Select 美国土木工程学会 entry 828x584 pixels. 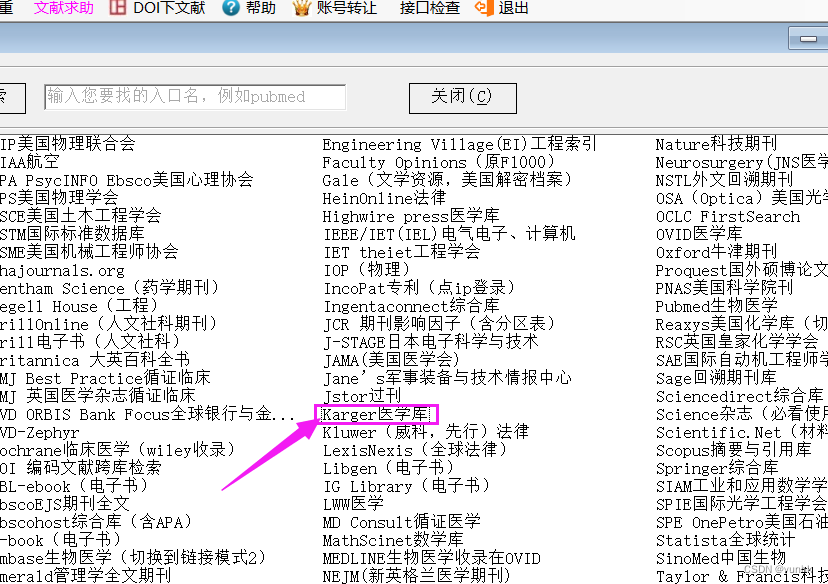[x=80, y=215]
